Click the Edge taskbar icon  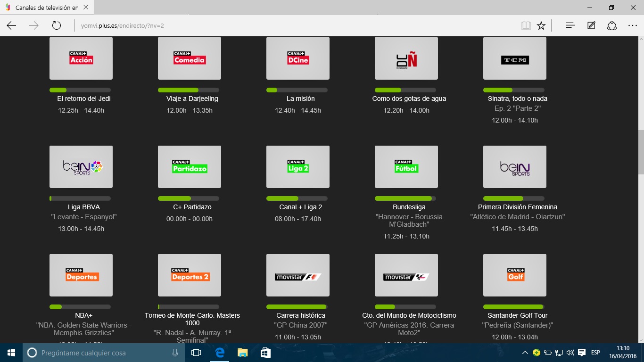pos(220,353)
